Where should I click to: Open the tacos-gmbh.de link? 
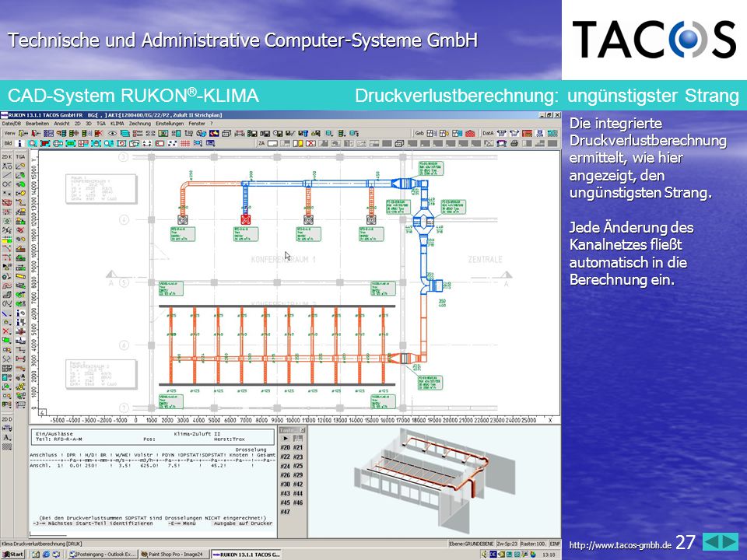620,545
